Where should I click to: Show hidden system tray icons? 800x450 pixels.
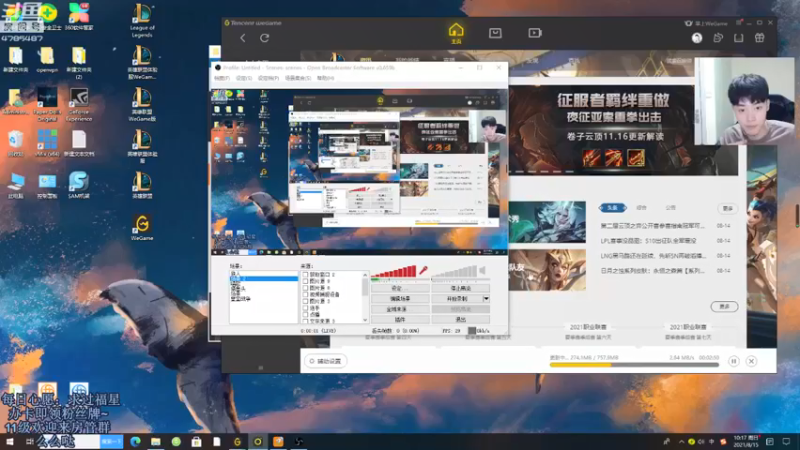tap(681, 442)
